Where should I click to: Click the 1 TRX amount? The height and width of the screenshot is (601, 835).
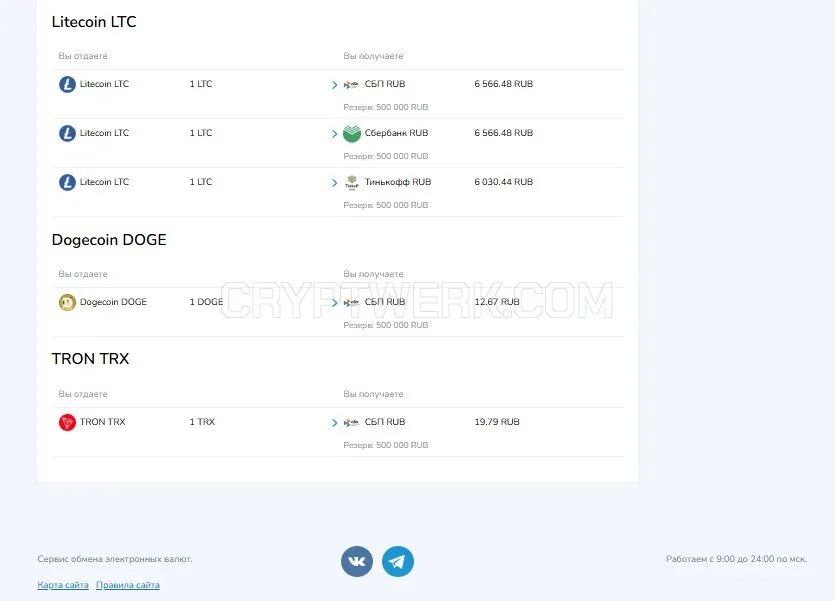tap(202, 422)
